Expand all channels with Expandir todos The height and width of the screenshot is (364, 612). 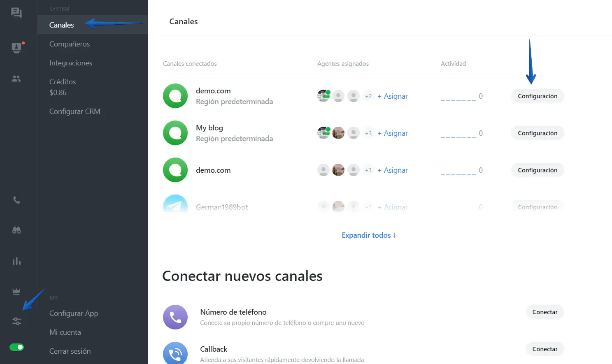click(368, 235)
